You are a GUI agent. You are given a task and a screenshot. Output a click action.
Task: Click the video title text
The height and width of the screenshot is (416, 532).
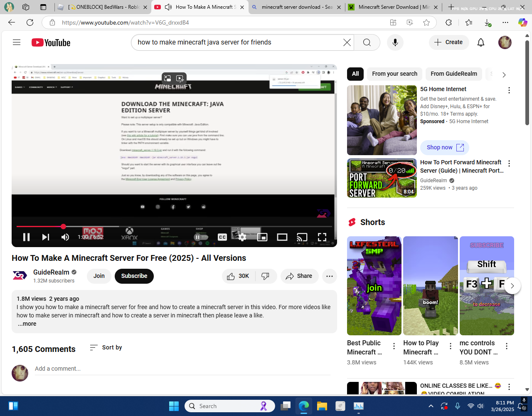129,258
